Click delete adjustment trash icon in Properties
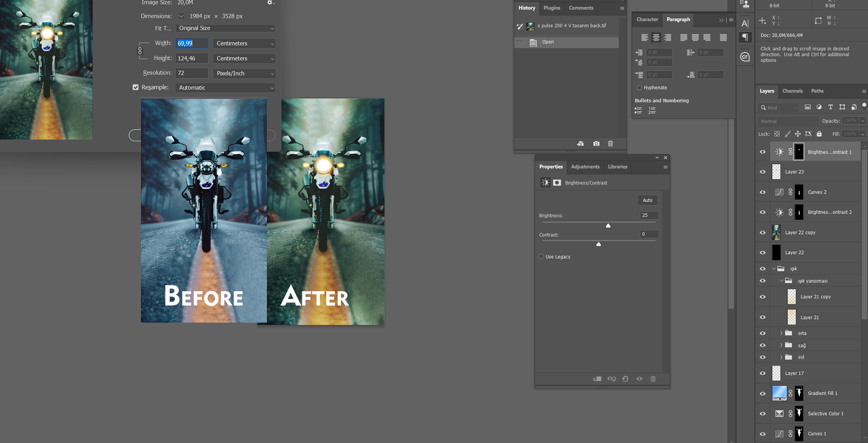This screenshot has width=868, height=443. pyautogui.click(x=653, y=379)
